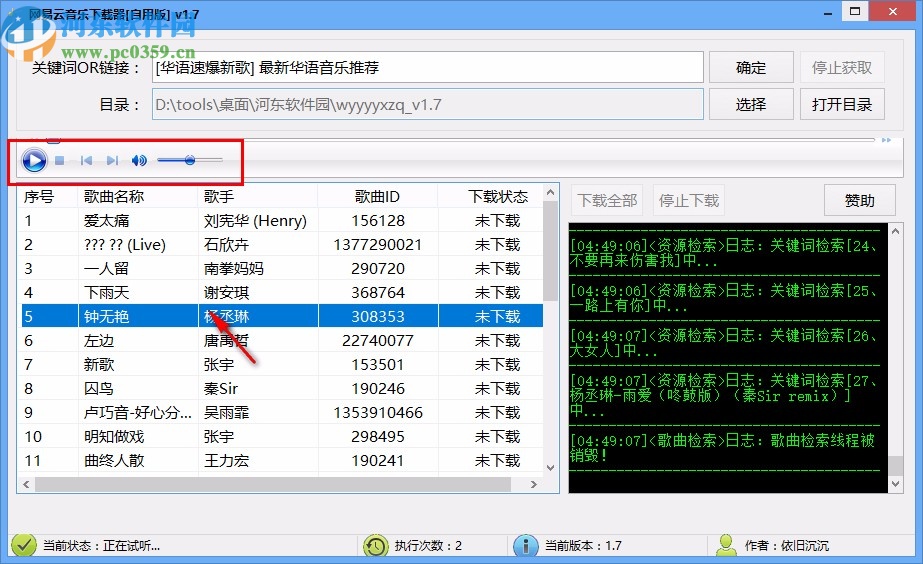Image resolution: width=923 pixels, height=564 pixels.
Task: Click song list scroll up arrow
Action: (550, 193)
